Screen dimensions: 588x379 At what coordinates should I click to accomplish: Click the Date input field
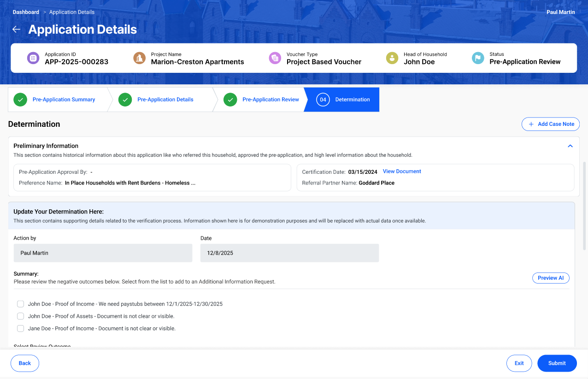click(289, 253)
